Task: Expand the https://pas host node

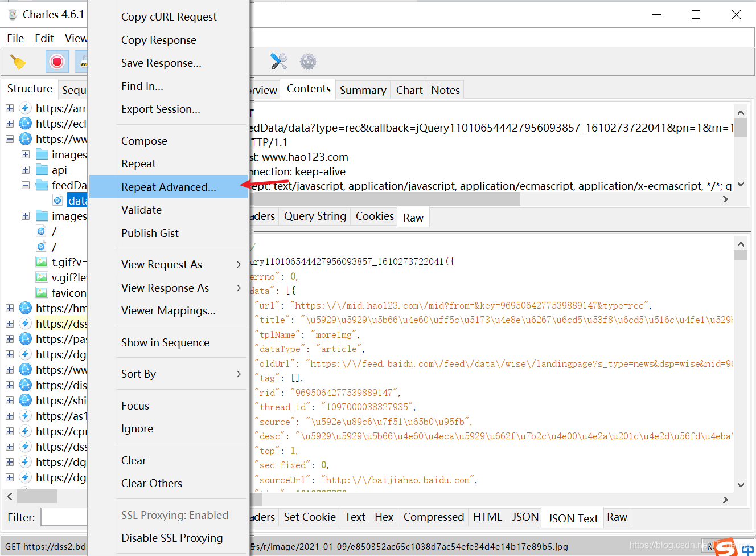Action: (10, 339)
